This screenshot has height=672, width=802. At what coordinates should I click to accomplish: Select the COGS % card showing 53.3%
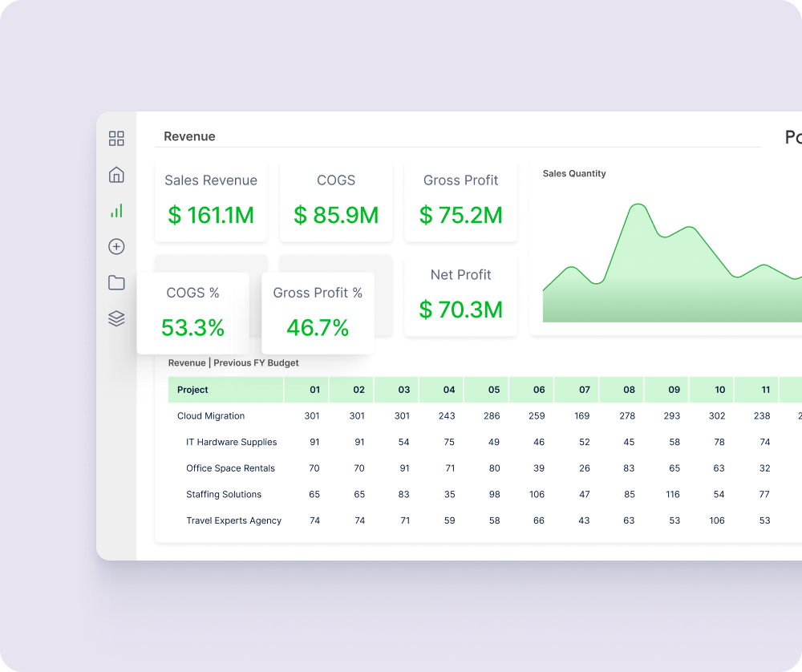(x=194, y=312)
